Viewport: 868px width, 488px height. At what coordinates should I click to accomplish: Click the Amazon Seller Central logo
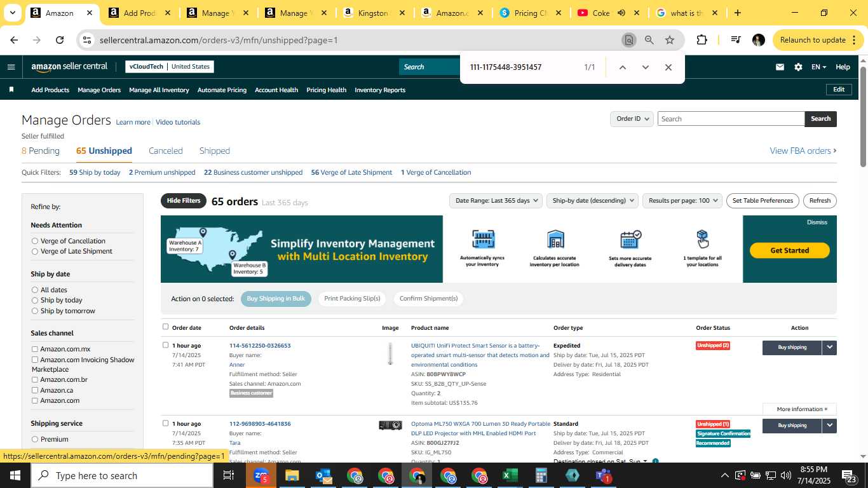(x=69, y=67)
